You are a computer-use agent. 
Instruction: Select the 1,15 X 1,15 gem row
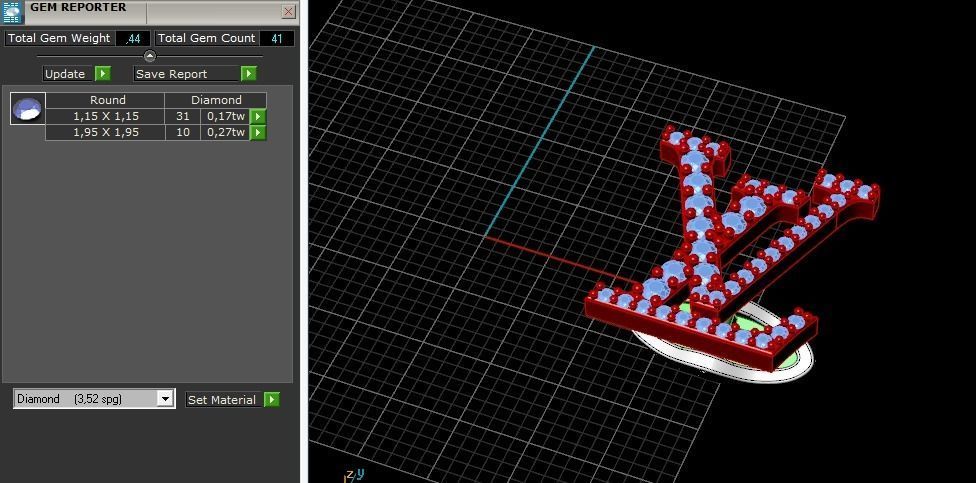click(x=105, y=116)
